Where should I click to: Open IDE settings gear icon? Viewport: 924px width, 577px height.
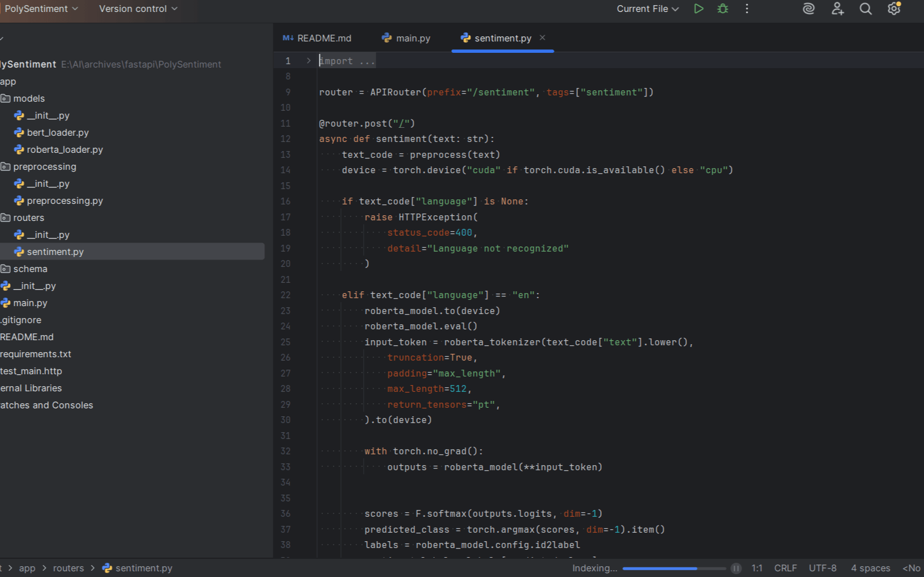894,9
